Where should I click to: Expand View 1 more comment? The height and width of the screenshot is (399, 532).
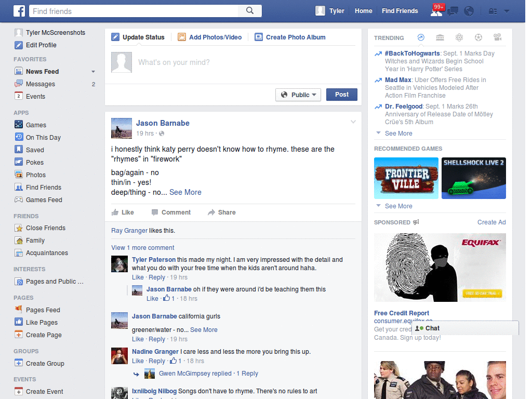[x=142, y=248]
